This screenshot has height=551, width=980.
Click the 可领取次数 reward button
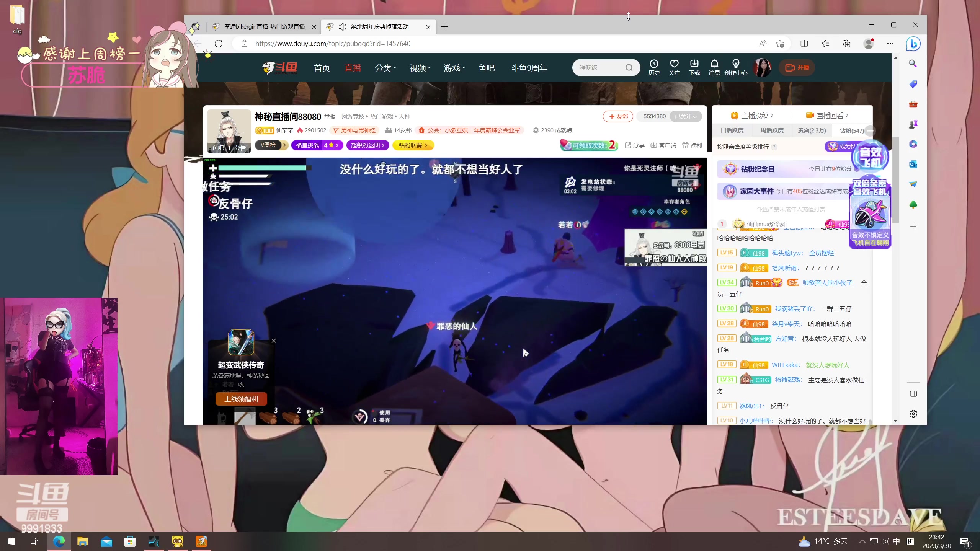pyautogui.click(x=590, y=145)
